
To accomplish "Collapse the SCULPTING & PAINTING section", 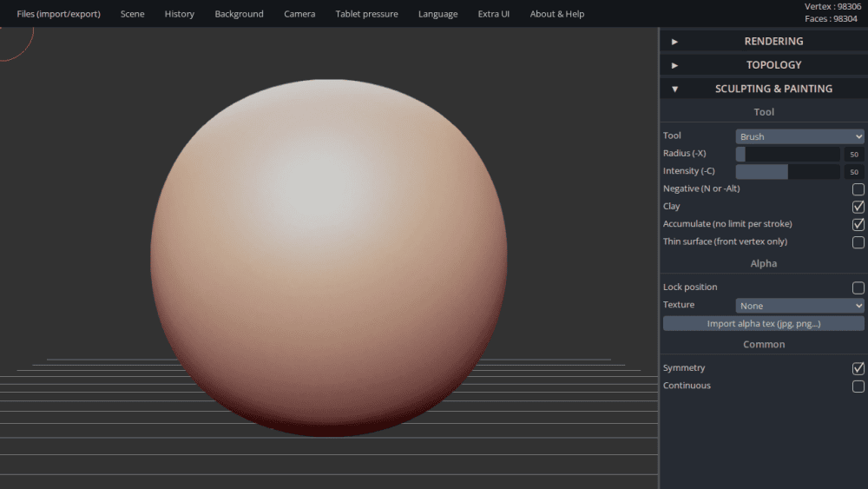I will tap(764, 89).
